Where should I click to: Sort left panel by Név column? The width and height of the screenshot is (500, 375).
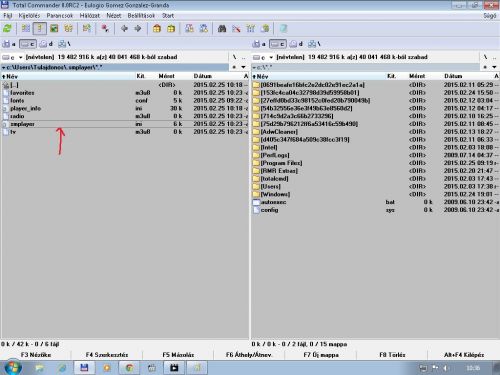tap(68, 76)
